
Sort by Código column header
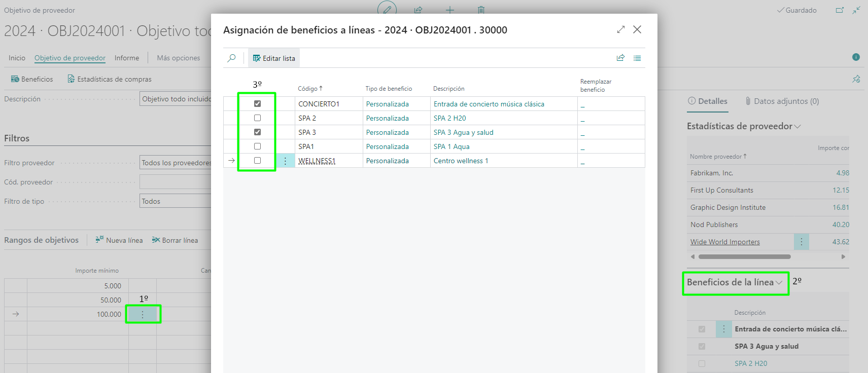tap(310, 89)
